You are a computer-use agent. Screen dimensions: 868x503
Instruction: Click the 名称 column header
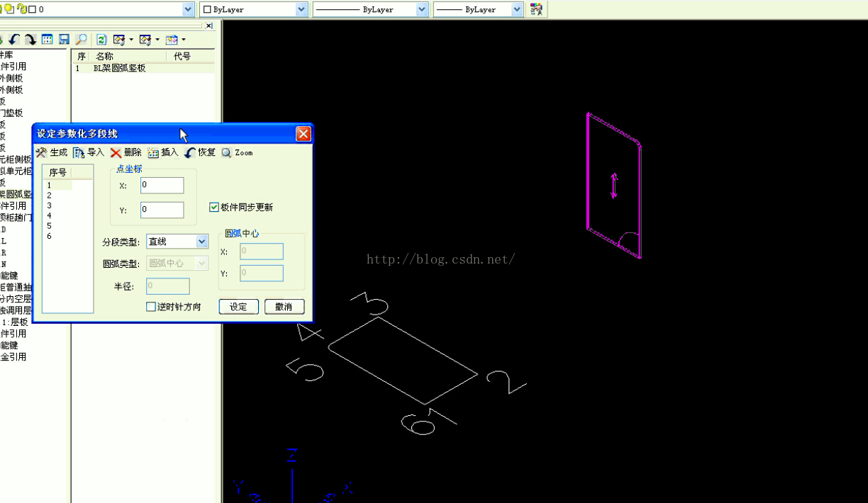[128, 56]
